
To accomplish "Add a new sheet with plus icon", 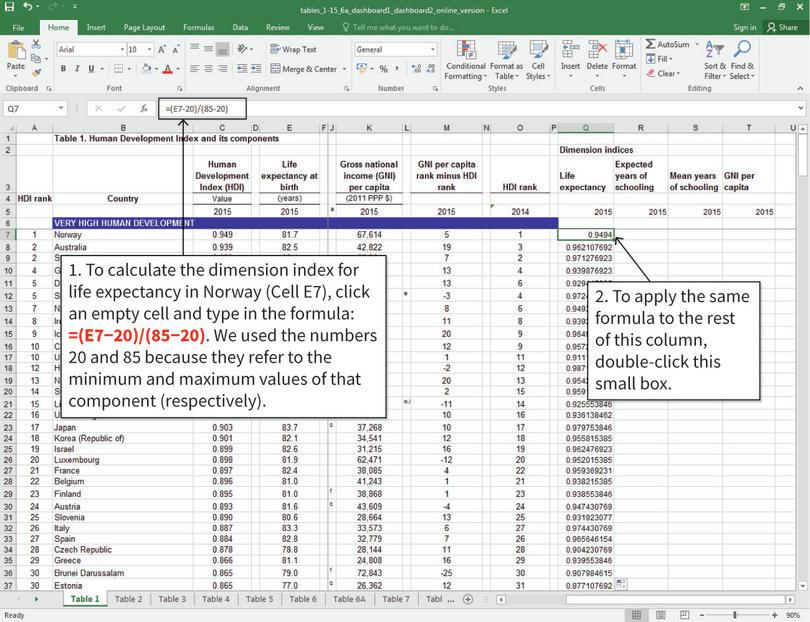I will click(x=468, y=599).
